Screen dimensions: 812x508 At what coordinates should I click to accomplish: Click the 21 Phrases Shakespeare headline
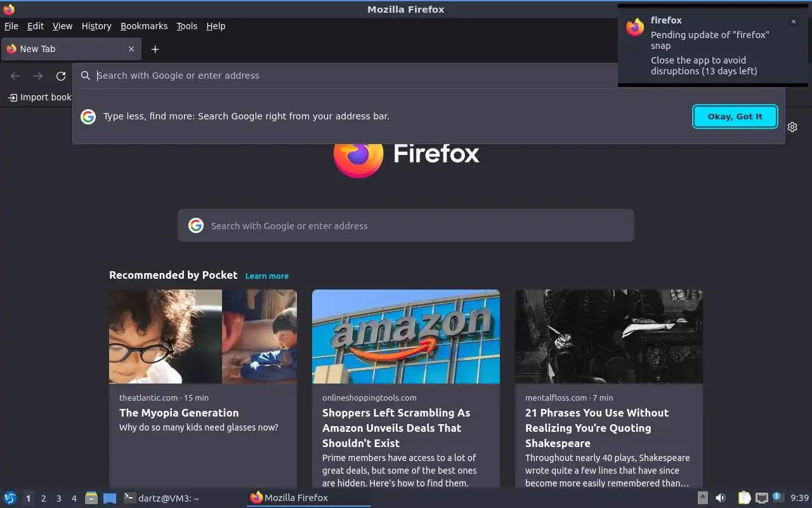click(597, 428)
